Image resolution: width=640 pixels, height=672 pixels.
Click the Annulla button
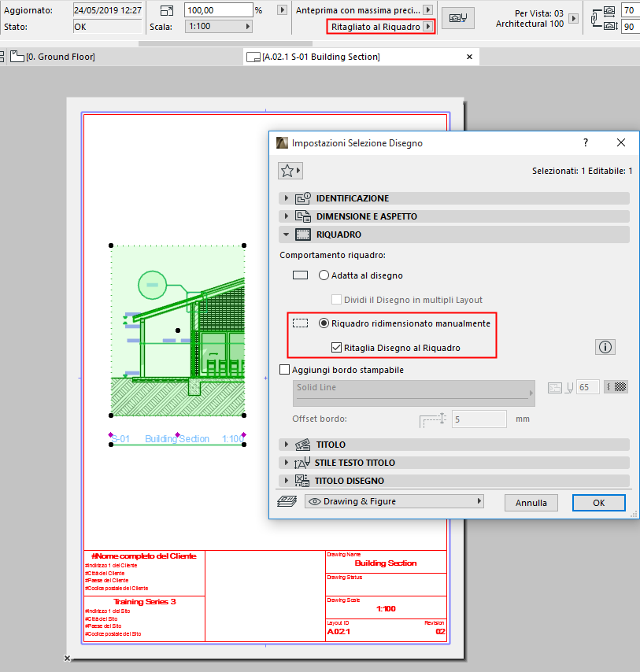point(531,503)
